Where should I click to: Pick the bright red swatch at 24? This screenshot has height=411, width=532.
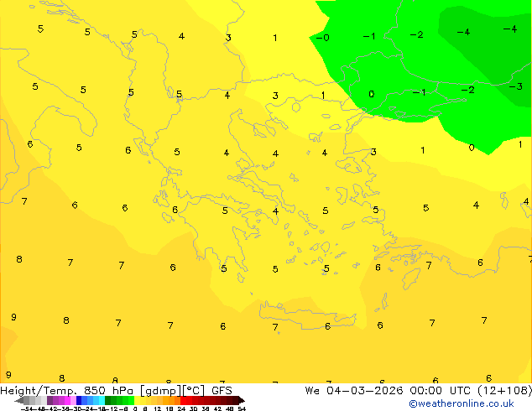tap(183, 401)
